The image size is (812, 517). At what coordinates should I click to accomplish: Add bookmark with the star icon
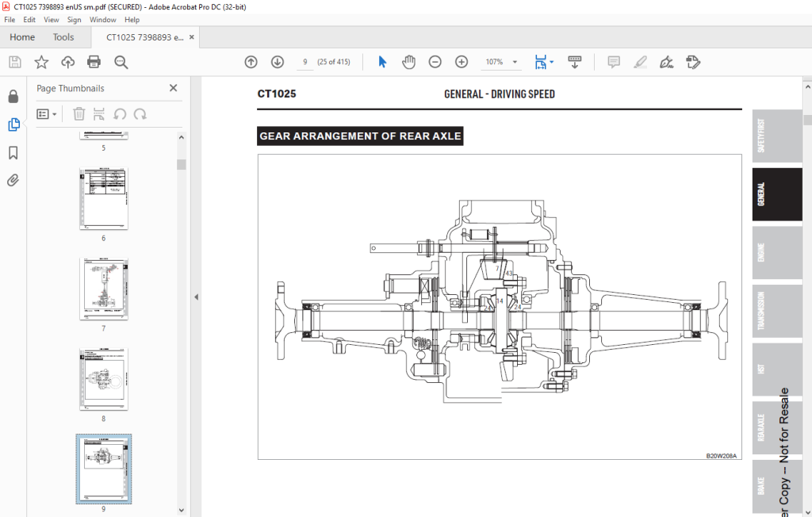[x=41, y=62]
